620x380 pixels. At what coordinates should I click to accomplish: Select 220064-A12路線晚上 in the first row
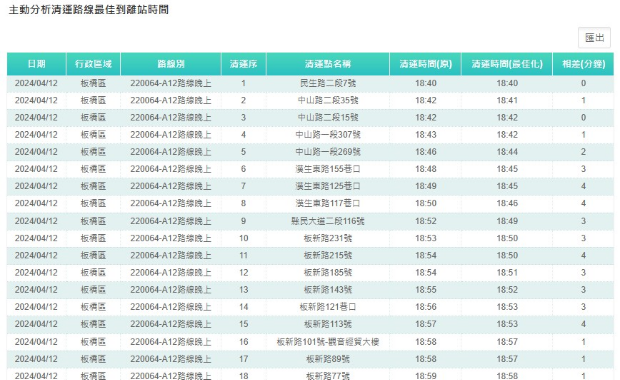171,83
